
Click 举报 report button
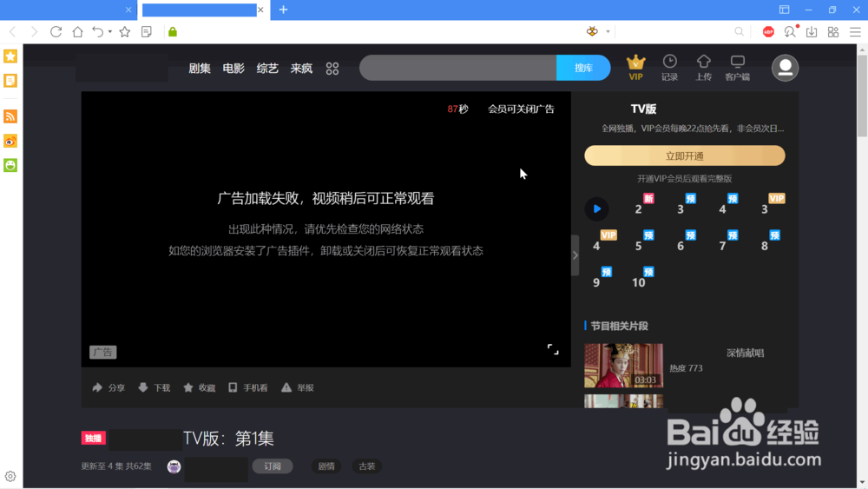pyautogui.click(x=298, y=387)
